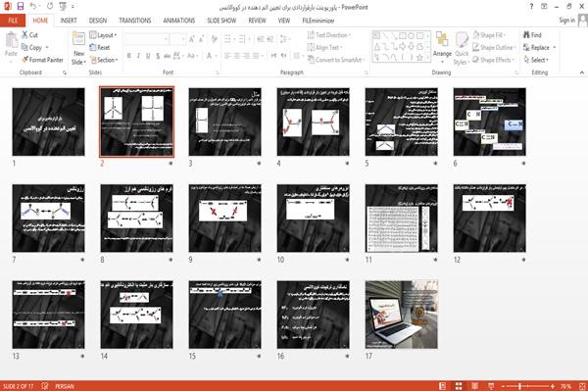
Task: Select slide 17 laptop thumbnail
Action: click(x=401, y=315)
